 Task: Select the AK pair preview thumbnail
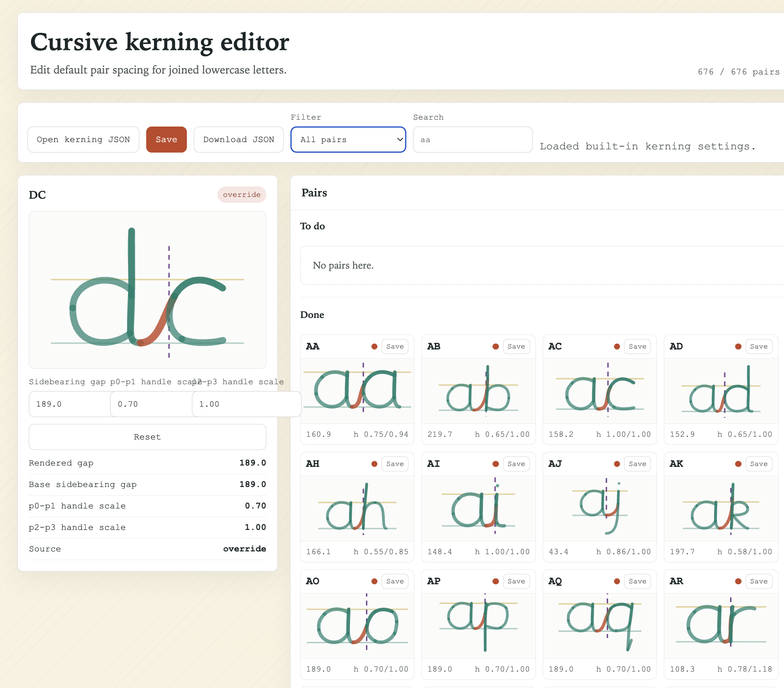click(721, 508)
